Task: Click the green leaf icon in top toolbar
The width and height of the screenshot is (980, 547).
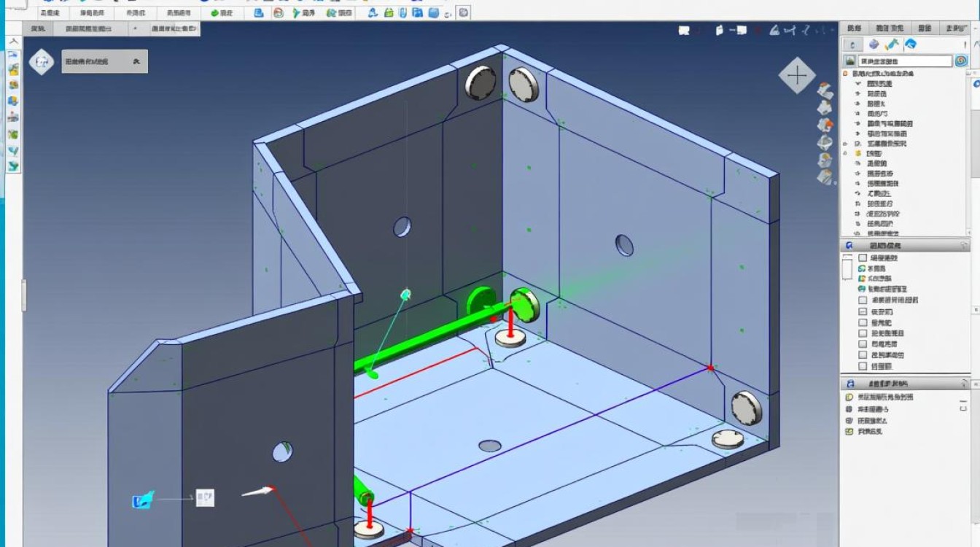Action: tap(214, 13)
